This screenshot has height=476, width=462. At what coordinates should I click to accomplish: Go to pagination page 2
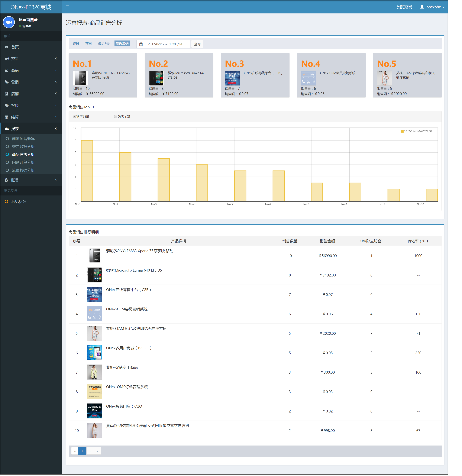pos(90,451)
